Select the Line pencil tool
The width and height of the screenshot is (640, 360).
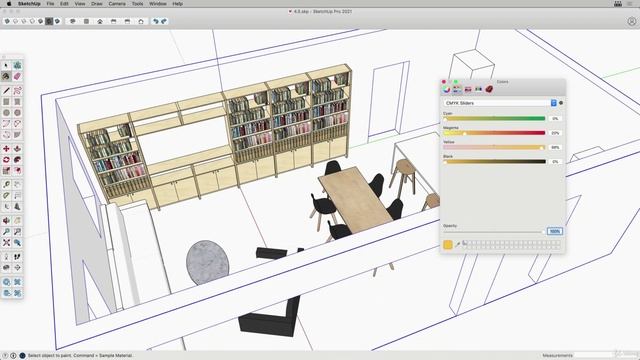click(x=6, y=91)
